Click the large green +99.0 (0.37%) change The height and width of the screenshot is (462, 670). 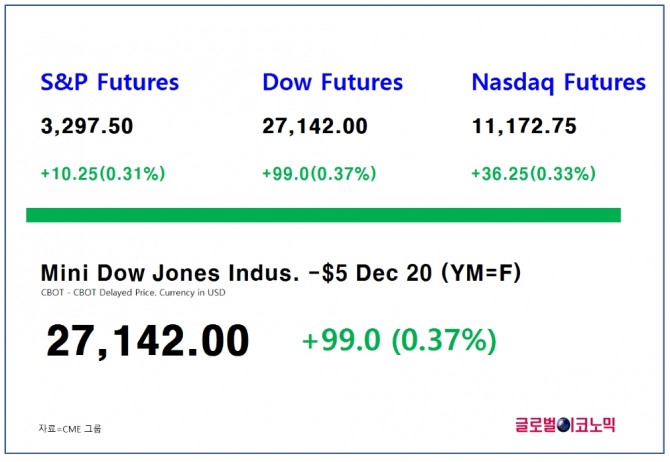(x=399, y=341)
